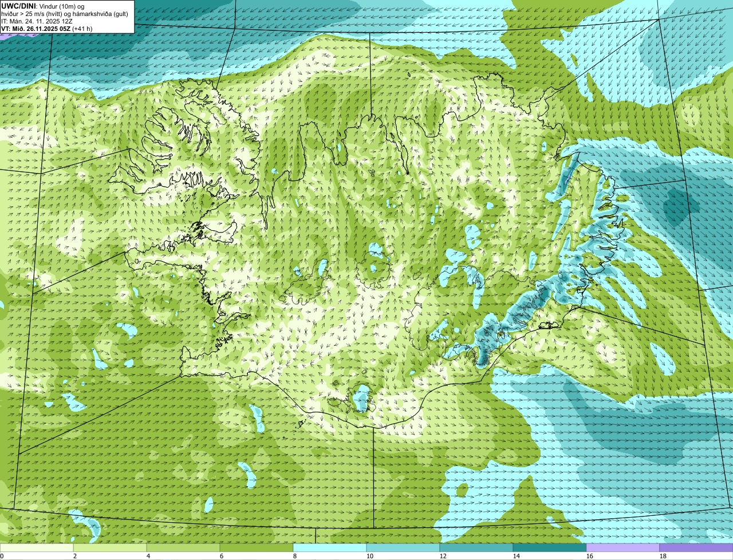Click the '14' label on the wind scale
The image size is (733, 560).
pos(517,556)
